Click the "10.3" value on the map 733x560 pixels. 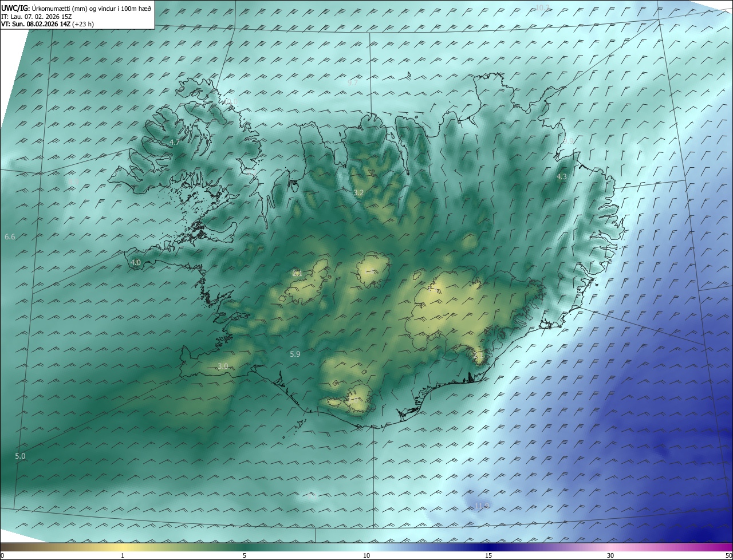[542, 7]
